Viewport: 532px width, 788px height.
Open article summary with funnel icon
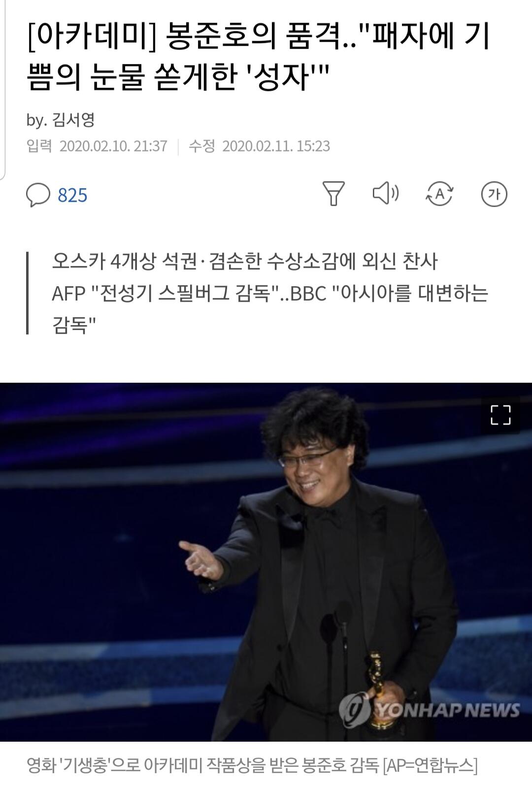[333, 193]
